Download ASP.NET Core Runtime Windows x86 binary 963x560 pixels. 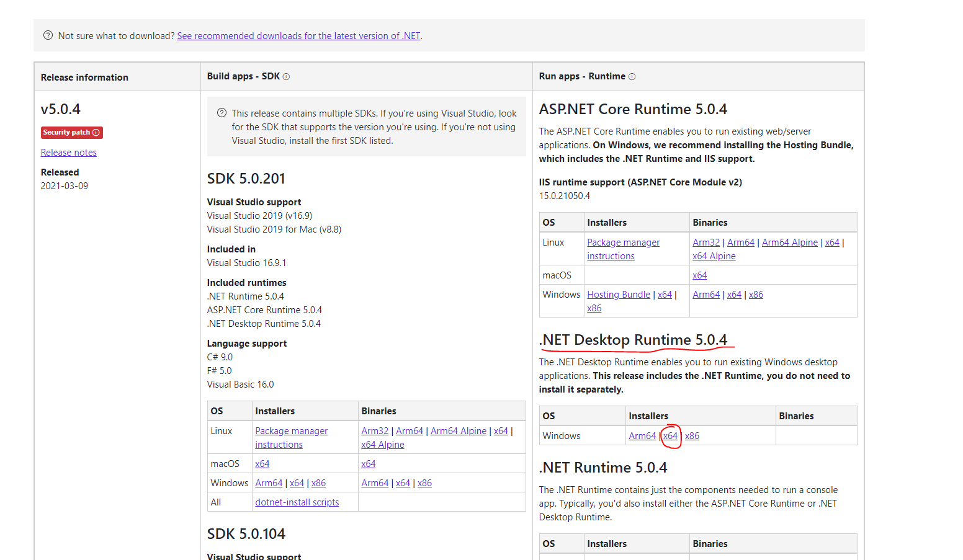tap(756, 295)
